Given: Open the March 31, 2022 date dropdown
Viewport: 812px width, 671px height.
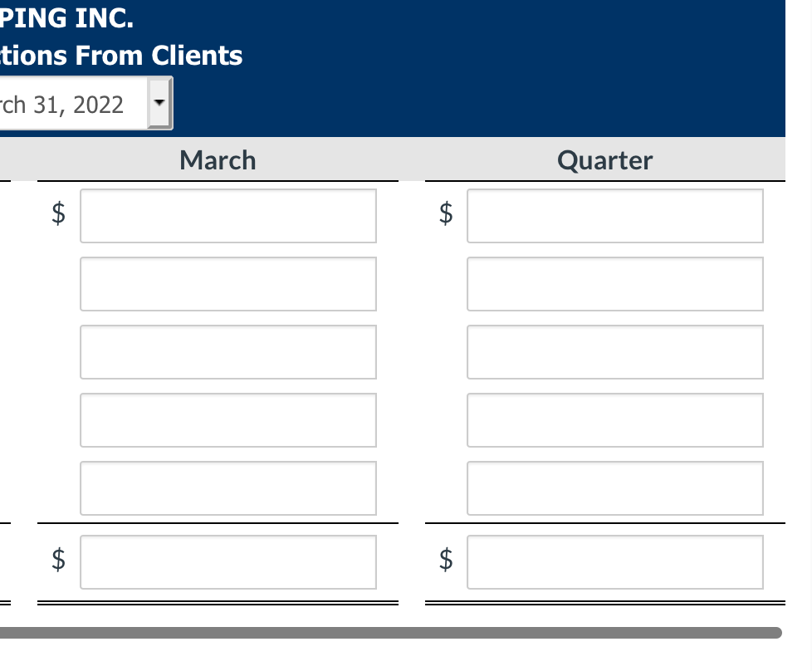Looking at the screenshot, I should pos(83,103).
